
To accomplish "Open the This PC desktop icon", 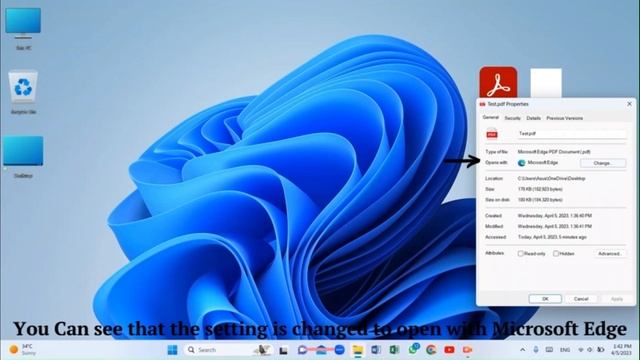I will pos(23,28).
